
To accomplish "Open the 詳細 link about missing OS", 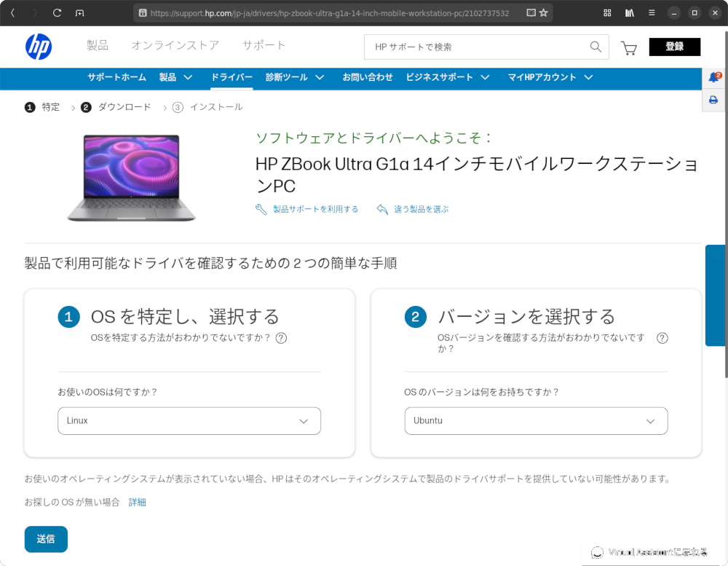I will tap(137, 502).
